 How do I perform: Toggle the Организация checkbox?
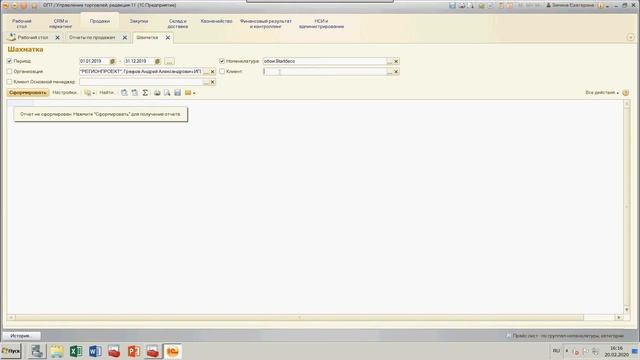click(x=9, y=71)
